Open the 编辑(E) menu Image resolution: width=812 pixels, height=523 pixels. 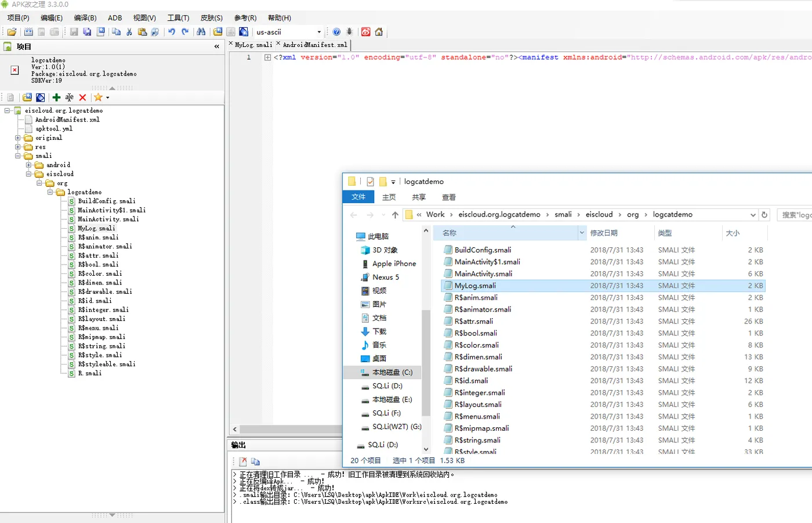click(52, 18)
